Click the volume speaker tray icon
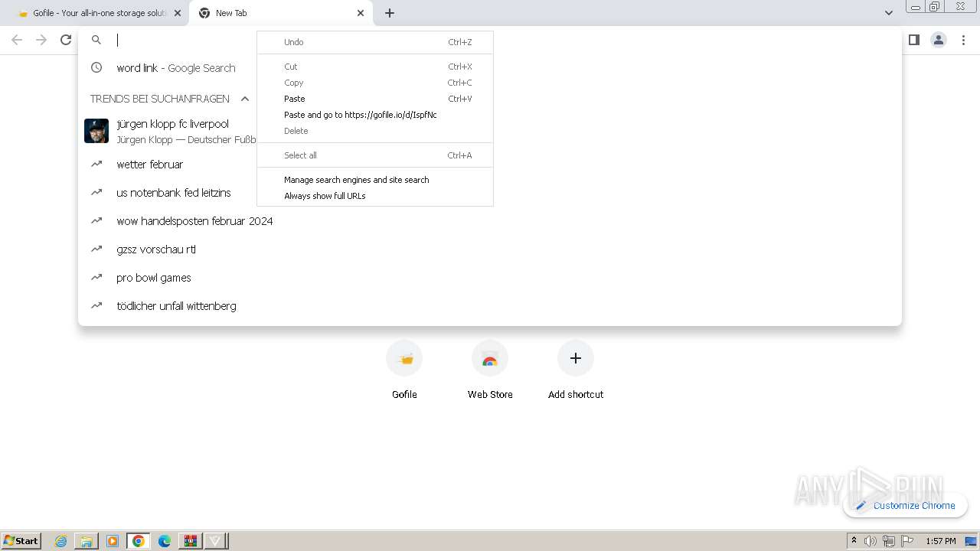980x551 pixels. (x=871, y=541)
